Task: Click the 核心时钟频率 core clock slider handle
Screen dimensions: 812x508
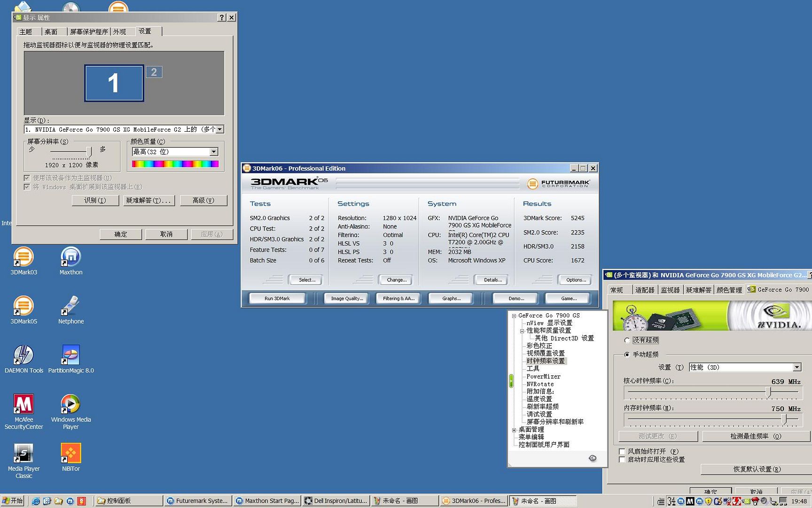Action: (x=769, y=392)
